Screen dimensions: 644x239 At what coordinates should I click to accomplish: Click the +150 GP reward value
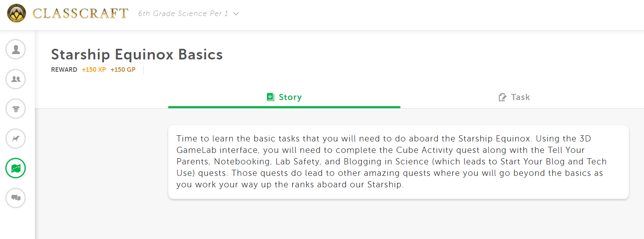[123, 70]
